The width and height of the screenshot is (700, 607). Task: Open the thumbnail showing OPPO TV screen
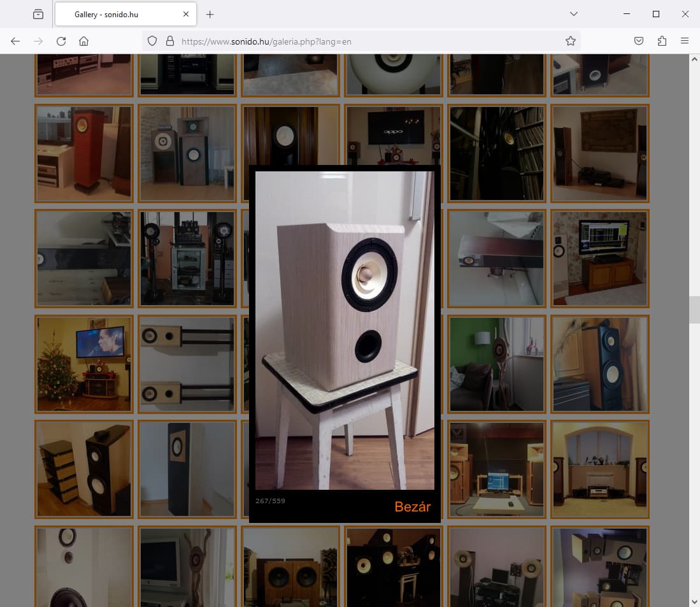pos(394,135)
